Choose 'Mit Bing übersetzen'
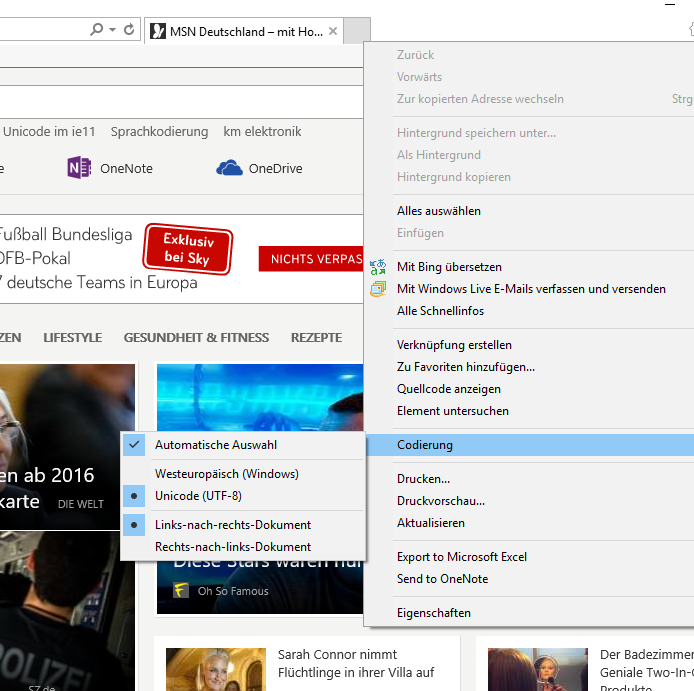 pos(530,267)
